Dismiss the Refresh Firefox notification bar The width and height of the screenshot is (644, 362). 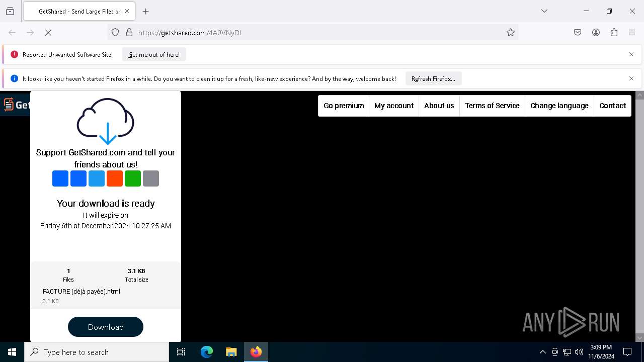pyautogui.click(x=631, y=78)
